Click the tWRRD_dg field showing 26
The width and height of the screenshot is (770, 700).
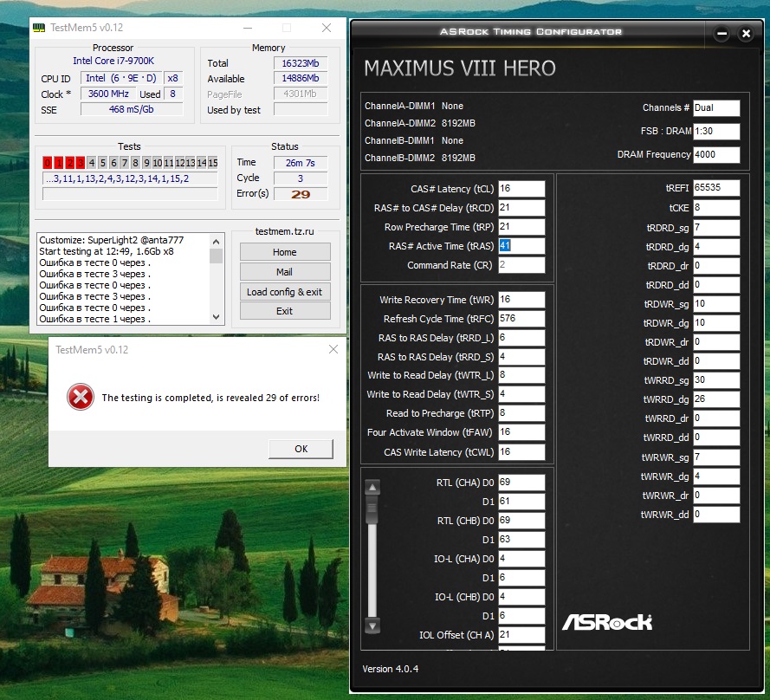716,399
